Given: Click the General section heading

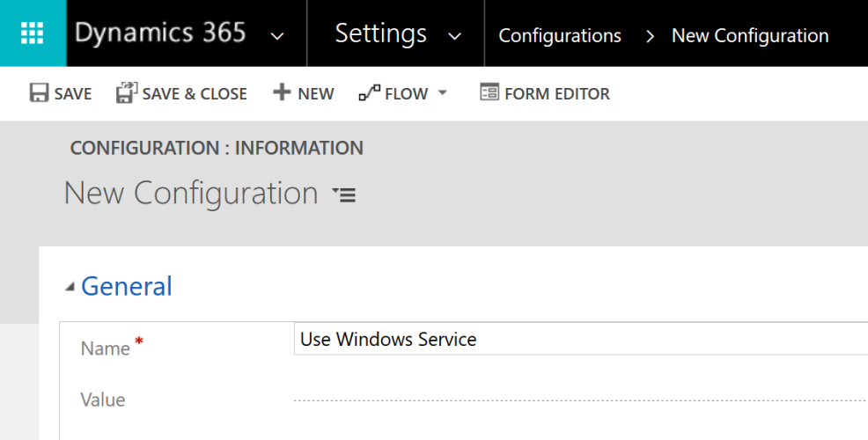Looking at the screenshot, I should [127, 287].
